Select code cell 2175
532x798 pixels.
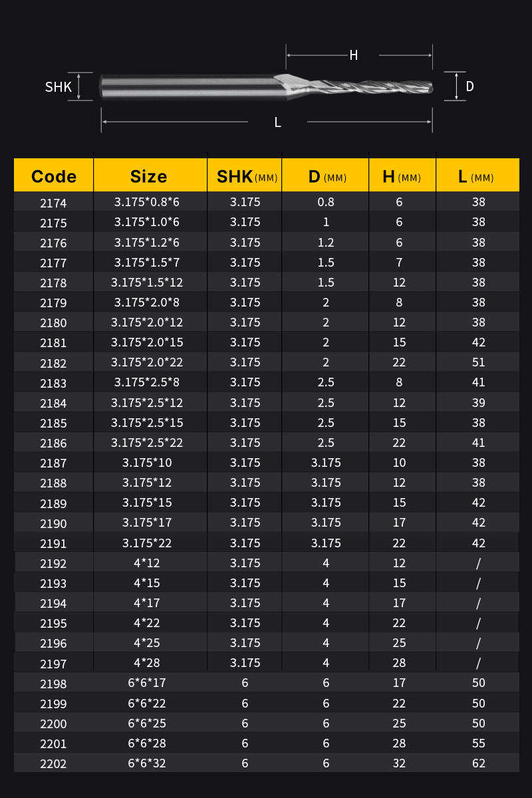(x=53, y=223)
